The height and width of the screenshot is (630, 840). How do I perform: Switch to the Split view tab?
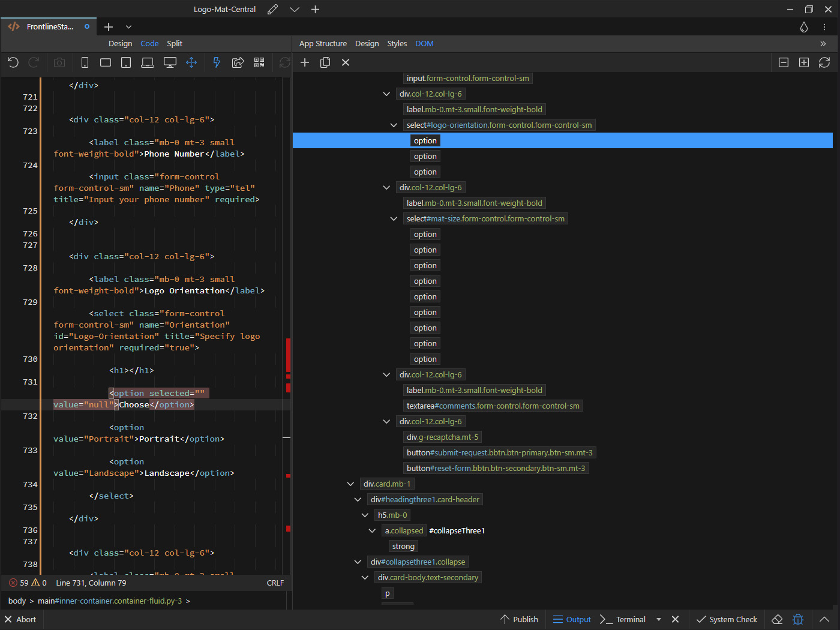coord(175,44)
